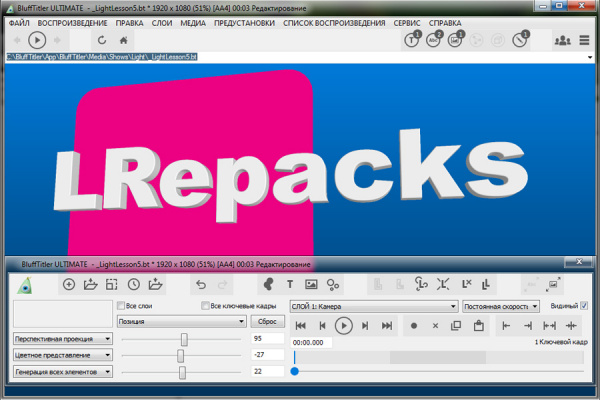Viewport: 600px width, 400px height.
Task: Toggle the 'Все слои' checkbox
Action: (x=121, y=305)
